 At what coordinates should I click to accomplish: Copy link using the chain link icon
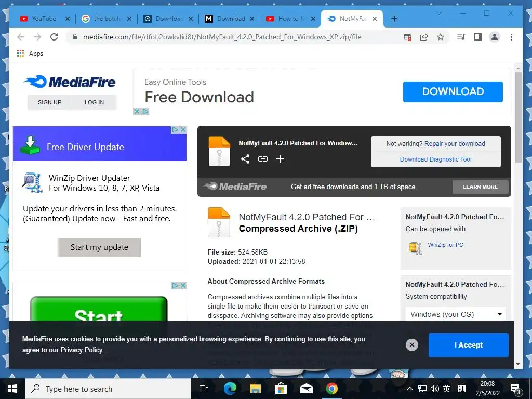[x=262, y=159]
